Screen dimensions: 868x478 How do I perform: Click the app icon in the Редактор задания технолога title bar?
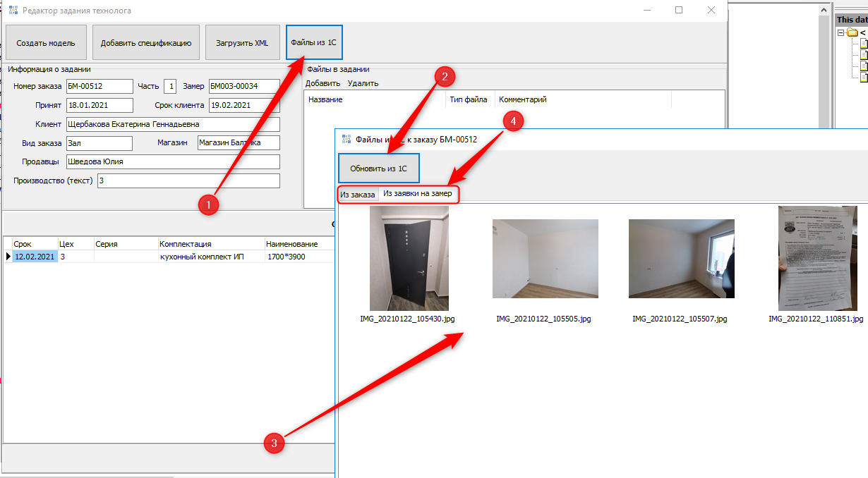click(x=13, y=11)
